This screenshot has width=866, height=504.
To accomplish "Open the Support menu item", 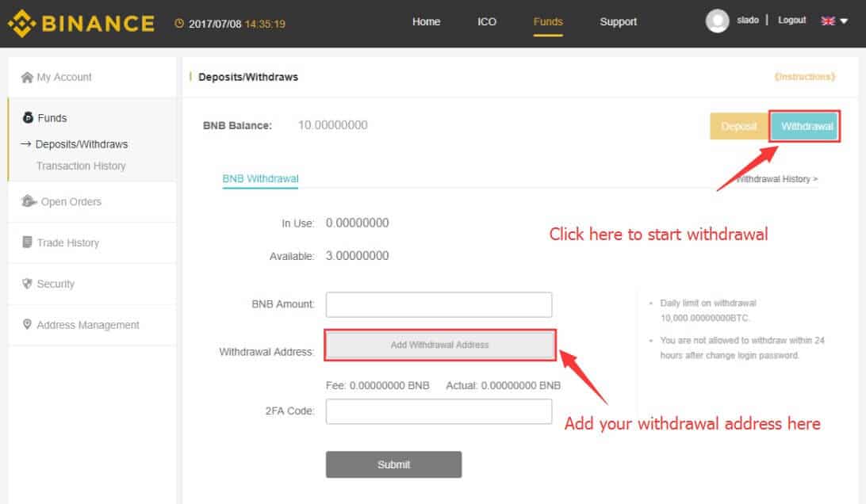I will 618,21.
